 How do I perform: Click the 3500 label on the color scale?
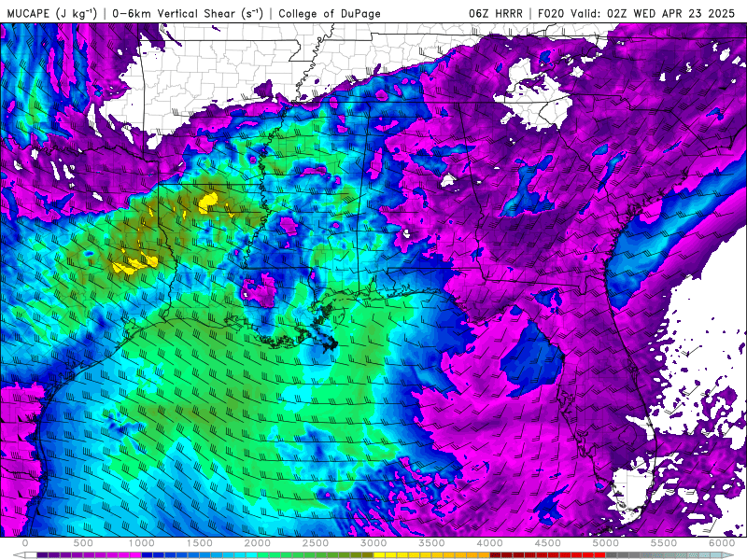click(x=431, y=543)
